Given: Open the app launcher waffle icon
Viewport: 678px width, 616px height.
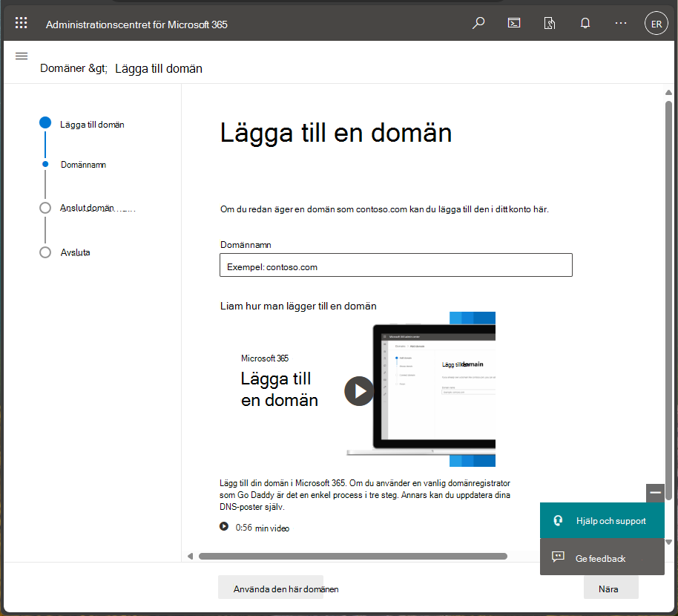Looking at the screenshot, I should point(22,23).
